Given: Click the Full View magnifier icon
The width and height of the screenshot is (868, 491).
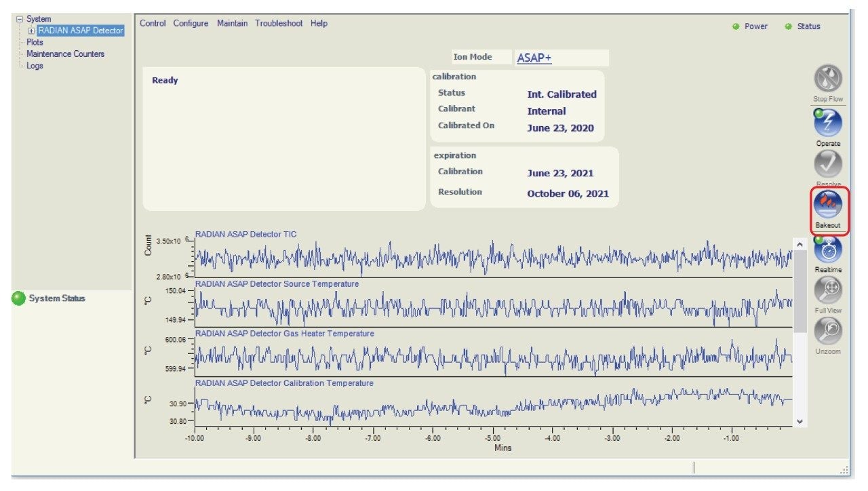Looking at the screenshot, I should point(827,290).
